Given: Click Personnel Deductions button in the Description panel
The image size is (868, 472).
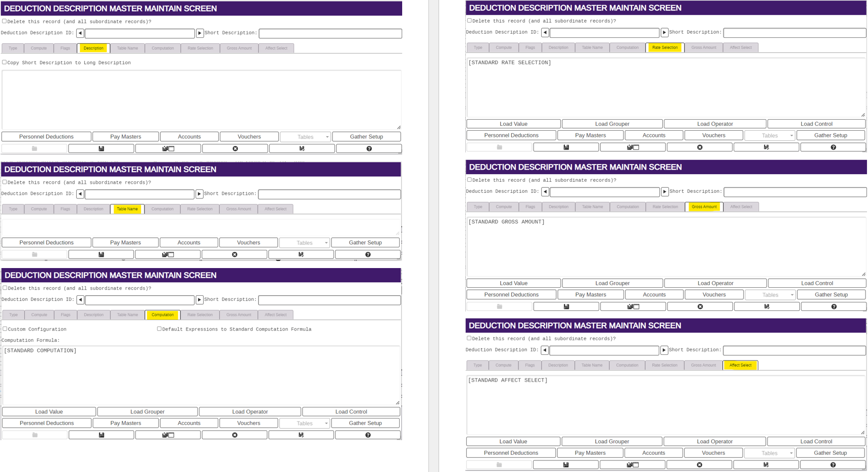Looking at the screenshot, I should (x=46, y=137).
